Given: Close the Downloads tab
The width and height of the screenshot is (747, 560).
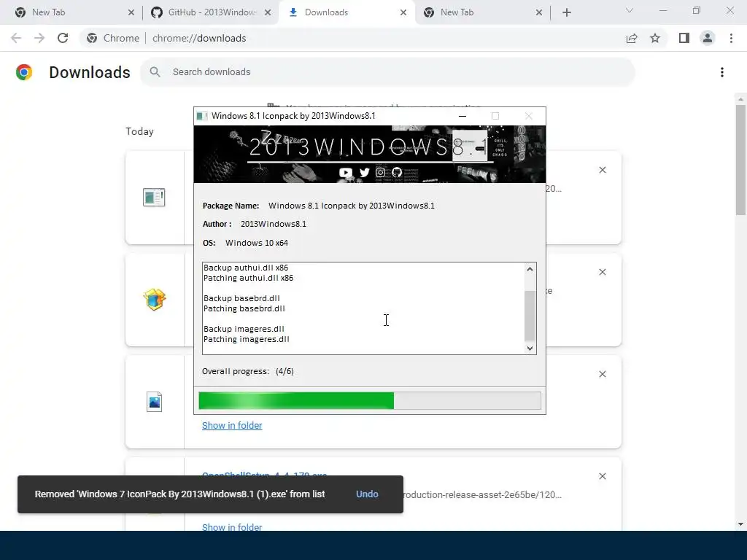Looking at the screenshot, I should point(403,12).
